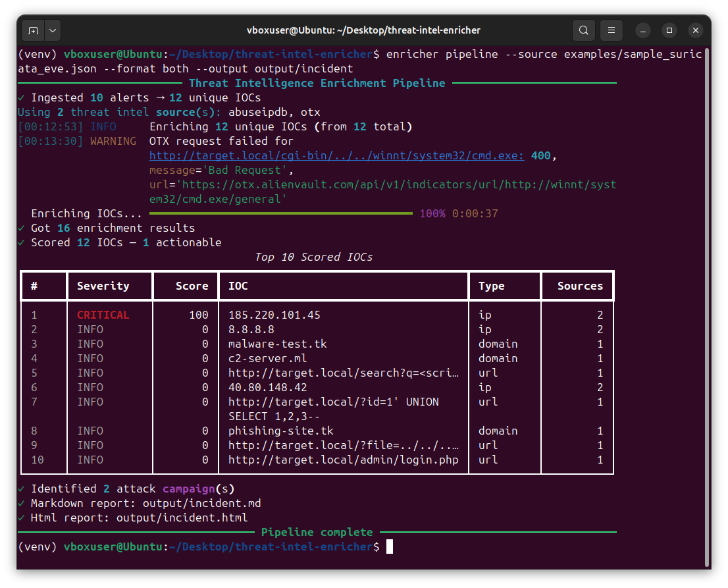Click the terminal vertical scrollbar

click(707, 307)
